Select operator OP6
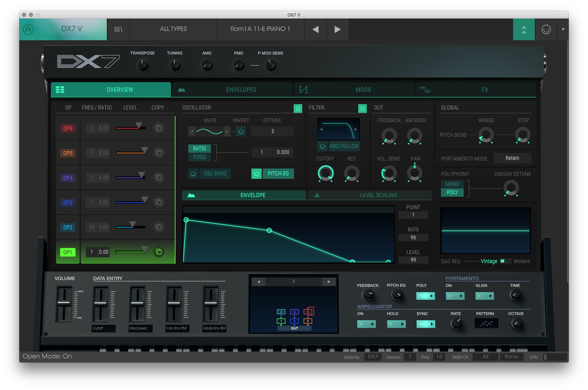Viewport: 588px width, 390px height. (68, 129)
